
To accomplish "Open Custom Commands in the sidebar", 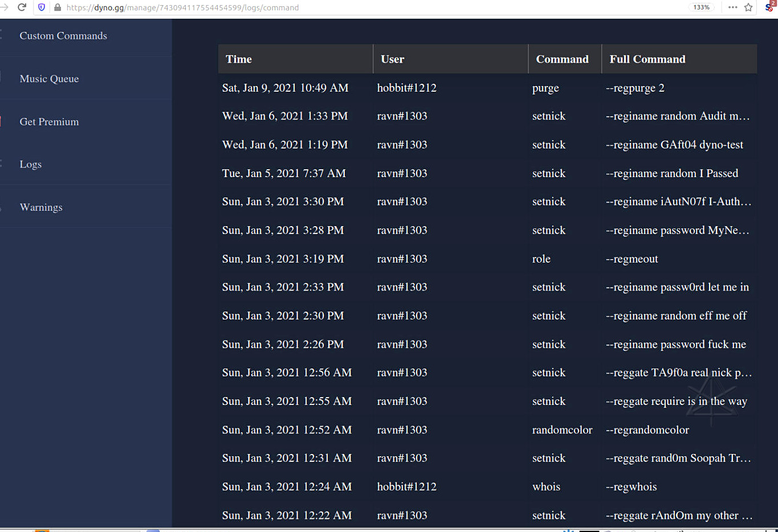I will 63,36.
